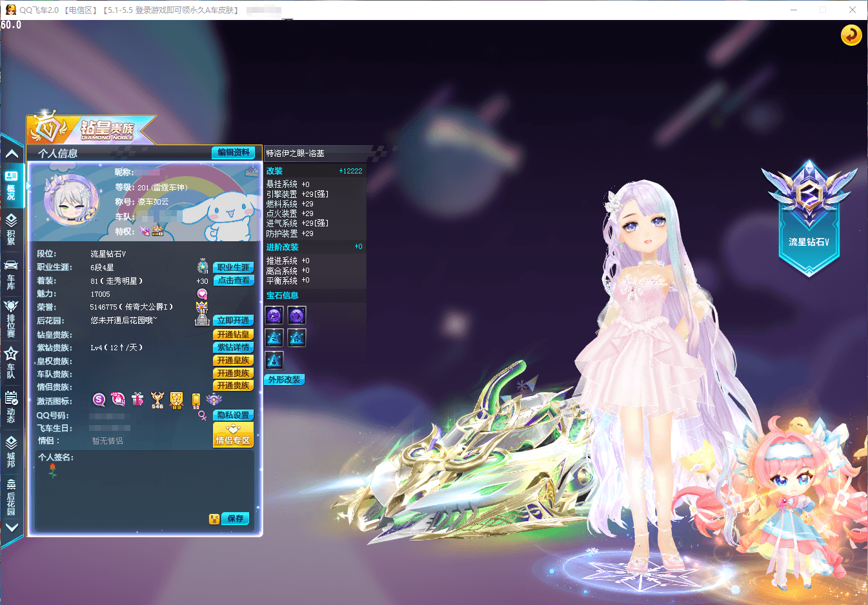Click the VIP8 privilege badge

point(157,231)
